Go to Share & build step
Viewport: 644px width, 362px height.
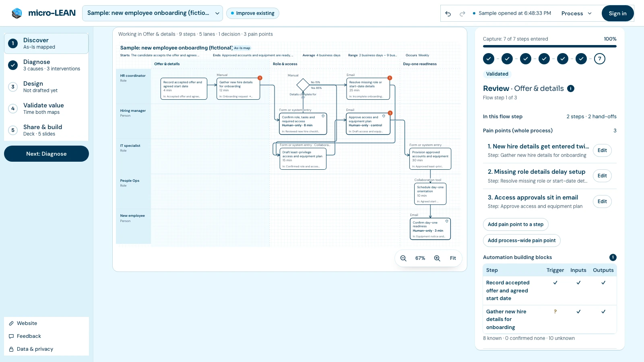click(x=46, y=130)
